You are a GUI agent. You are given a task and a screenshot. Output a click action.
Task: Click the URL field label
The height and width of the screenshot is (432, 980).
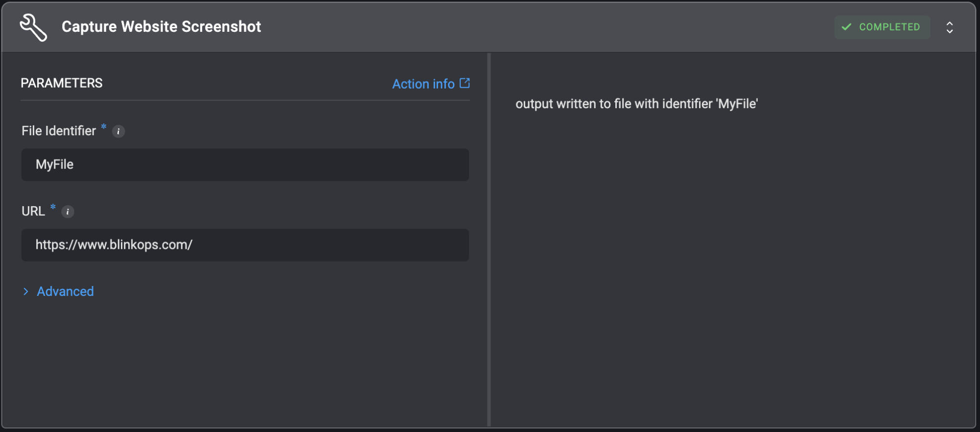pyautogui.click(x=33, y=211)
